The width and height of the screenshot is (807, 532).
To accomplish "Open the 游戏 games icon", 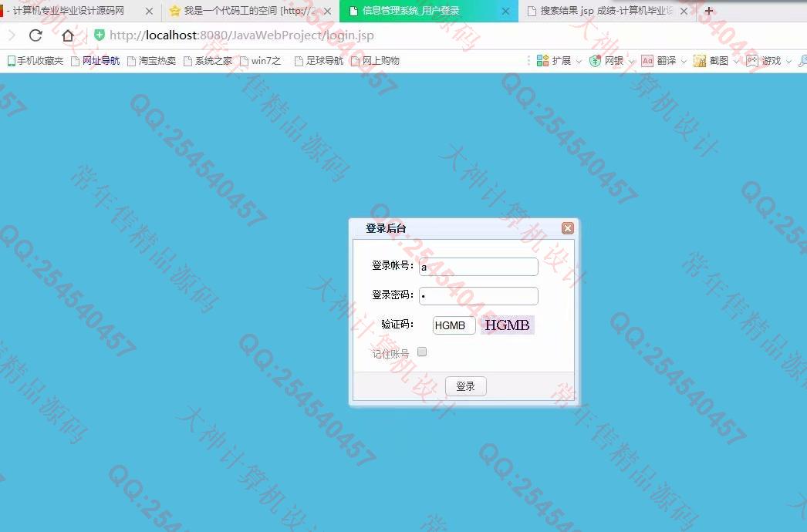I will click(x=752, y=61).
